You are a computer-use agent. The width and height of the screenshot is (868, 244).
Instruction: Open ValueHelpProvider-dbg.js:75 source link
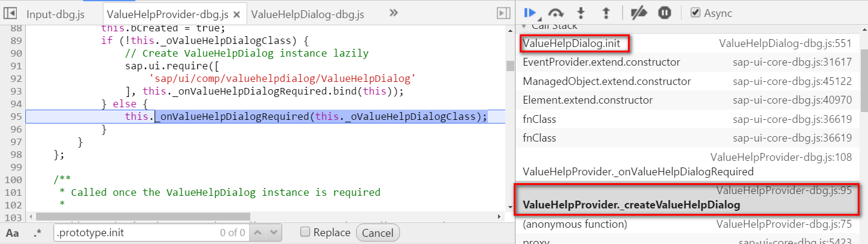784,224
